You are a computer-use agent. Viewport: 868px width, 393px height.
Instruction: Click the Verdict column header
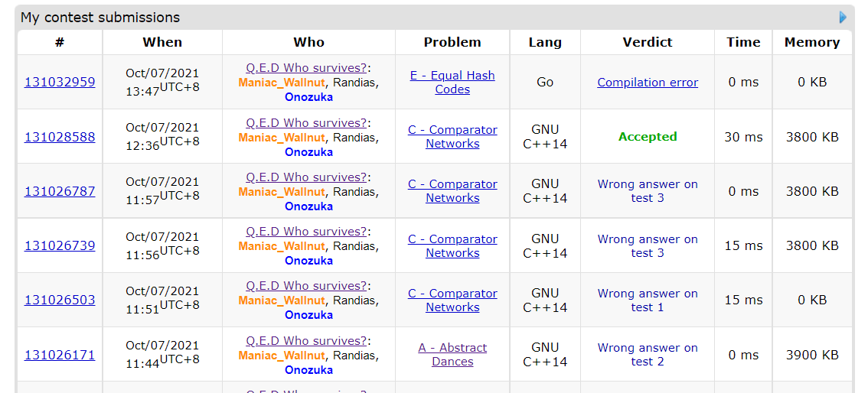click(x=648, y=42)
